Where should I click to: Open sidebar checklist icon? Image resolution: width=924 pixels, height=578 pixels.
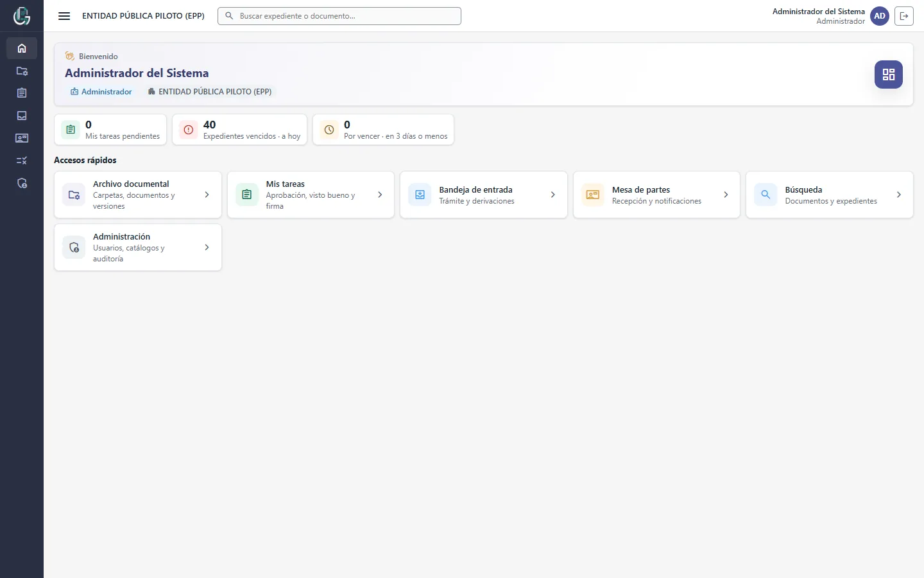click(x=22, y=161)
